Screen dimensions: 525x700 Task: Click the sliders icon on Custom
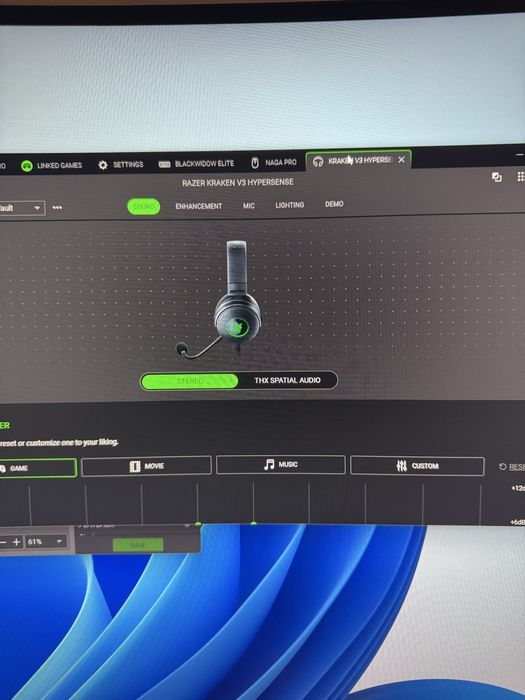click(x=401, y=466)
